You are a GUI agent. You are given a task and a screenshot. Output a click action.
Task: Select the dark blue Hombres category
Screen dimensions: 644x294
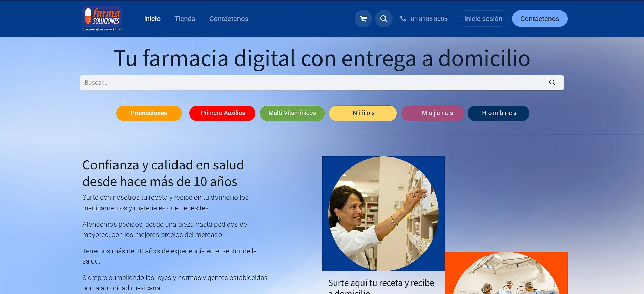point(498,113)
